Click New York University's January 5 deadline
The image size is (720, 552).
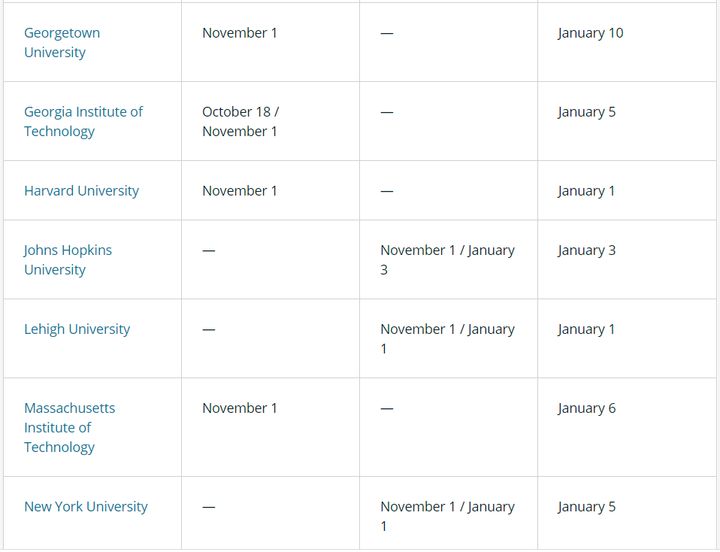pos(586,507)
